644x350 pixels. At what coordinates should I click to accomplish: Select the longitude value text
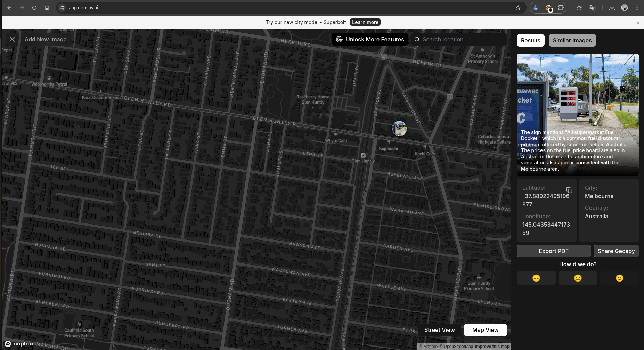click(546, 229)
